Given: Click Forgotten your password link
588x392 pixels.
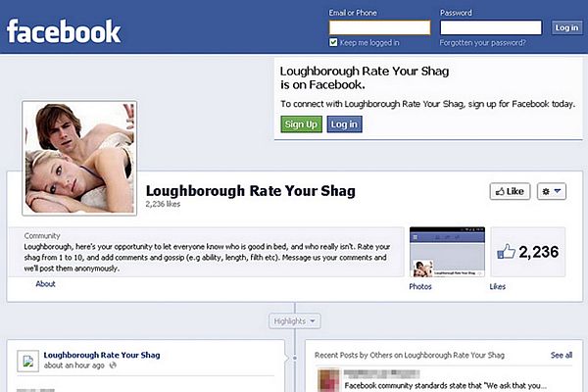Looking at the screenshot, I should pyautogui.click(x=482, y=43).
